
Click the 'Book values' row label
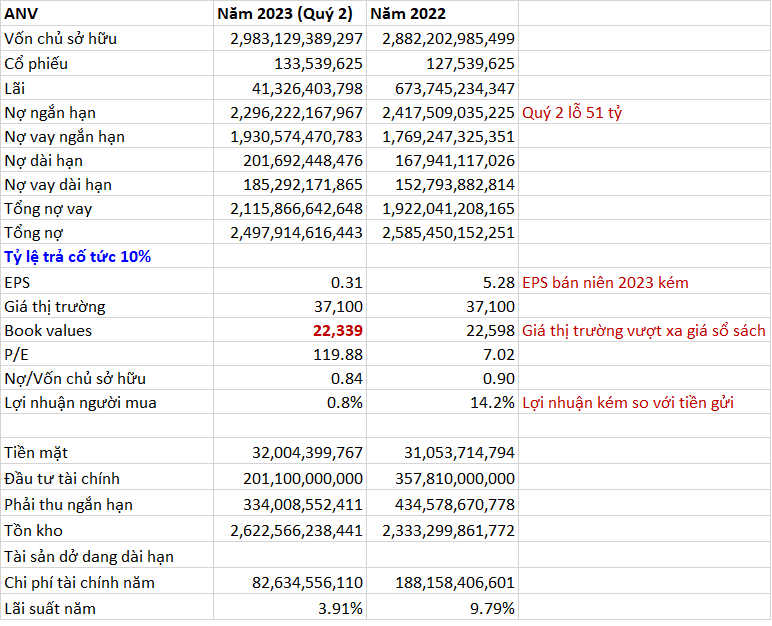tap(48, 330)
